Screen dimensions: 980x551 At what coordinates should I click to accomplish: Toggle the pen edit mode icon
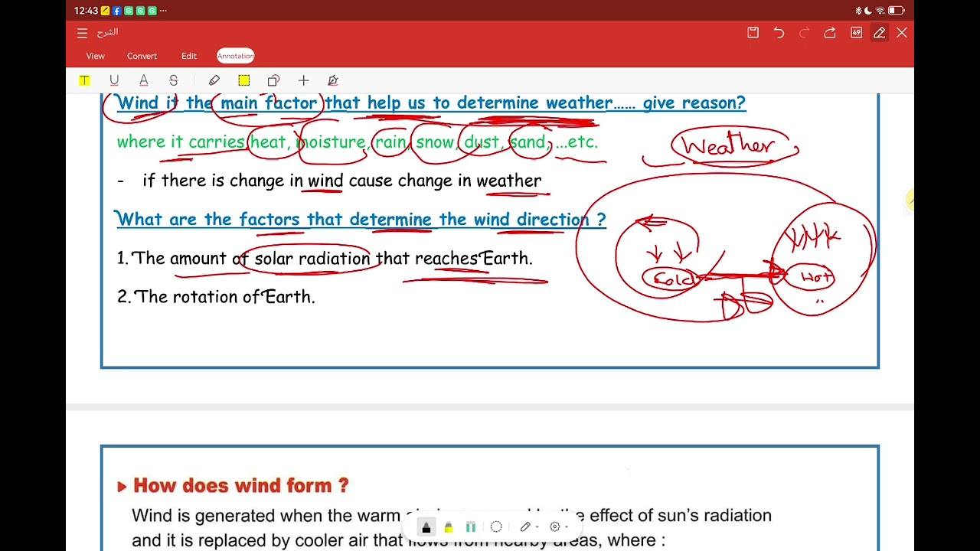(880, 33)
